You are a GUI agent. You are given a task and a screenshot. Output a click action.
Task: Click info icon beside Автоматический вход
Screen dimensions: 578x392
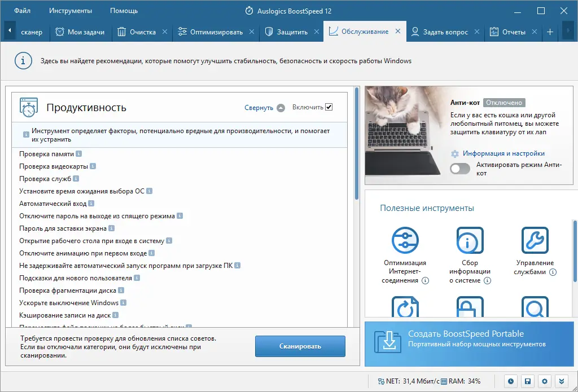pyautogui.click(x=91, y=204)
